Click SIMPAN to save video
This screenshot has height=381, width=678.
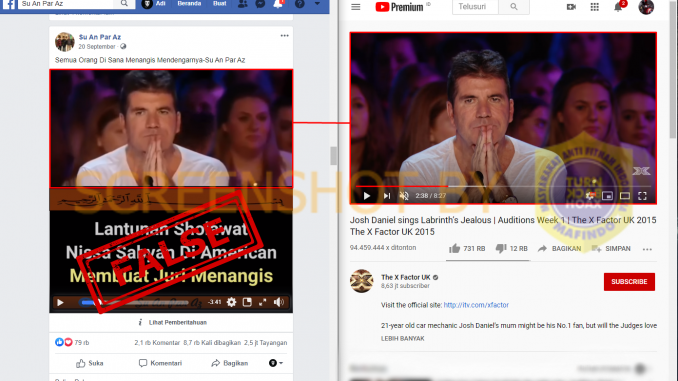coord(611,249)
